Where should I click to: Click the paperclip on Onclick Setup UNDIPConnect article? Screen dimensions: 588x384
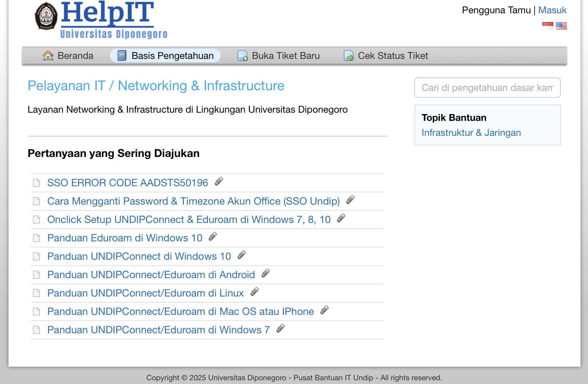click(x=341, y=218)
